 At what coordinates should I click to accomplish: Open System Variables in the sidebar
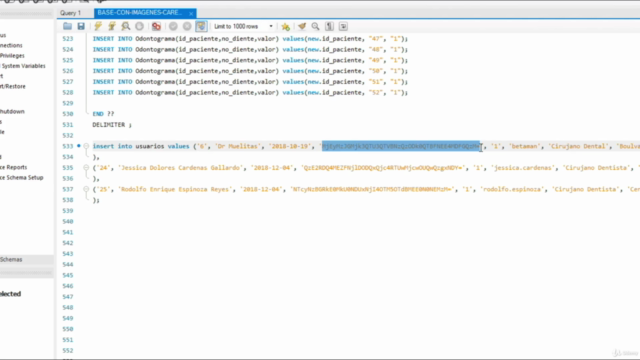23,66
